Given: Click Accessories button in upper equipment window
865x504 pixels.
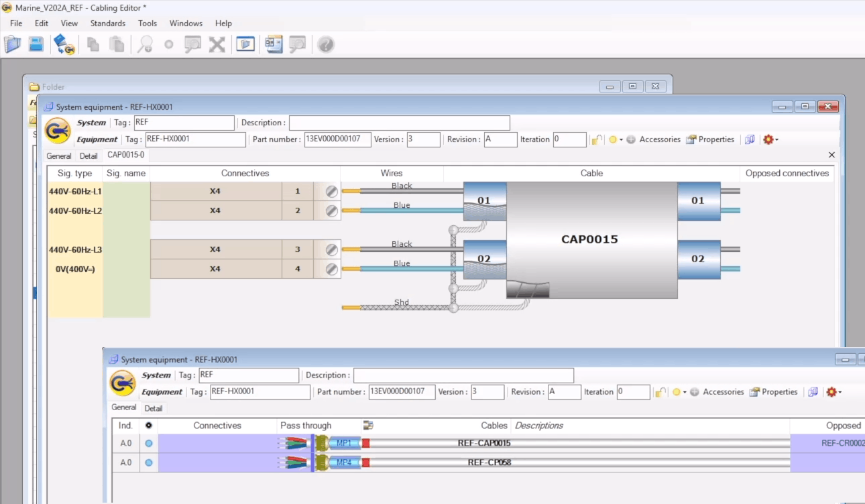Looking at the screenshot, I should [x=654, y=139].
